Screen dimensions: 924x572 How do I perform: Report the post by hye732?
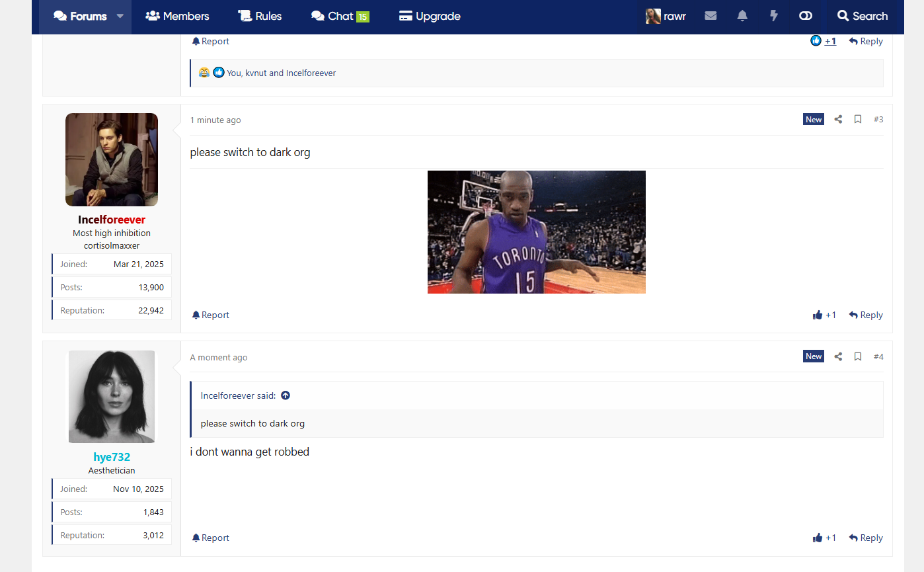211,538
